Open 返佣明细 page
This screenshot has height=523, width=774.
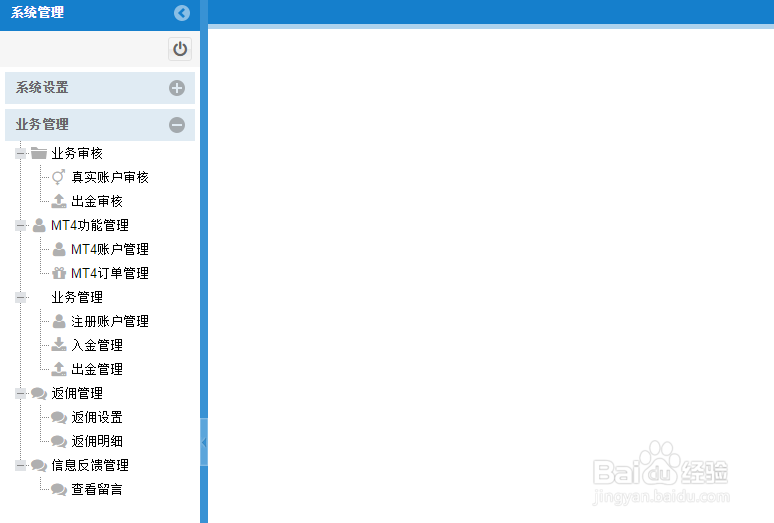point(97,442)
